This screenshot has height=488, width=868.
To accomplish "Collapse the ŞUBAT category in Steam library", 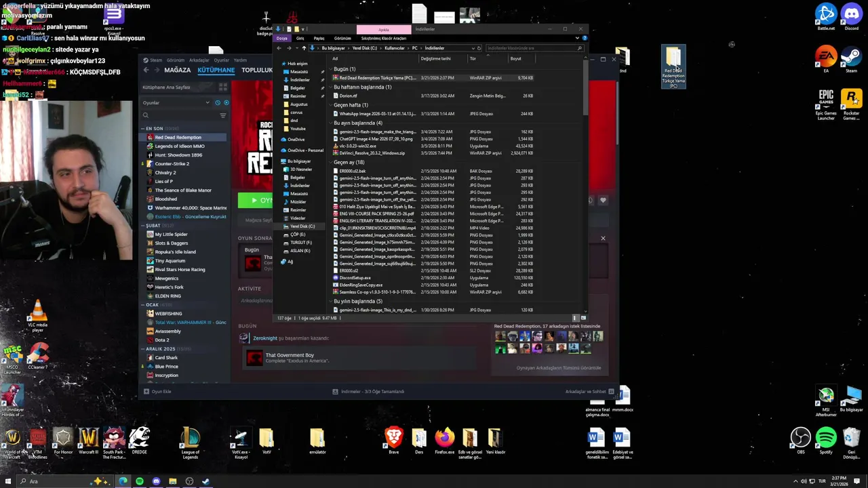I will 143,226.
